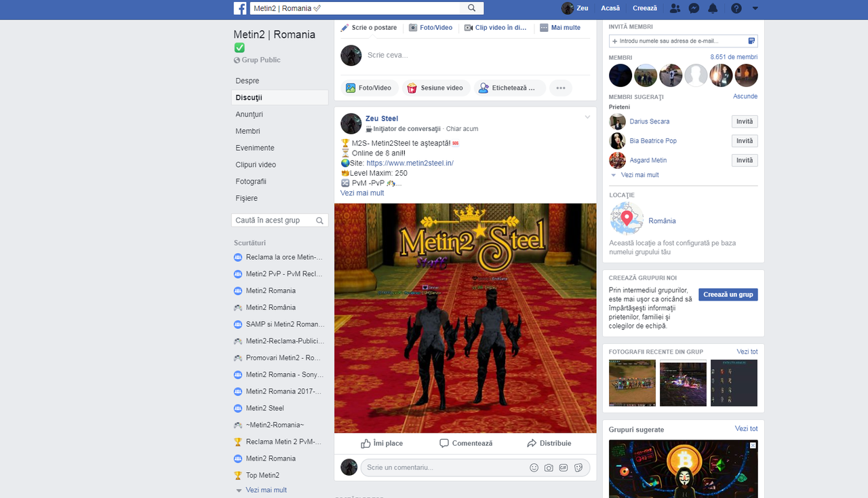The image size is (868, 498).
Task: Open emoji picker in comment box
Action: 534,467
